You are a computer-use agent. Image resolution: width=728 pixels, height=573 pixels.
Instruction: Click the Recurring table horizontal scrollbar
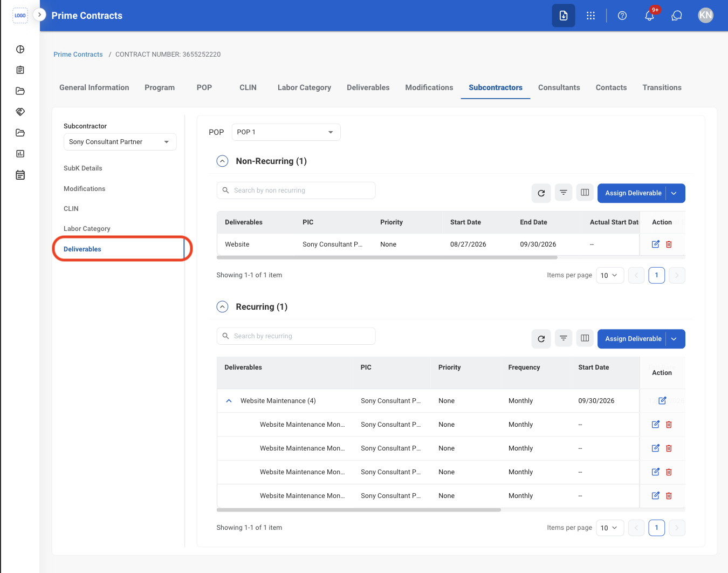(359, 510)
